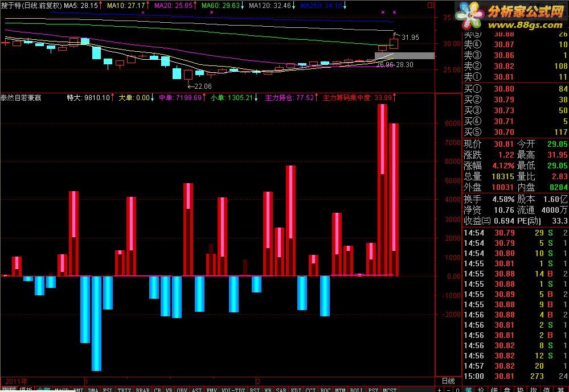Select the MCST indicator tab
The width and height of the screenshot is (569, 392).
390,390
